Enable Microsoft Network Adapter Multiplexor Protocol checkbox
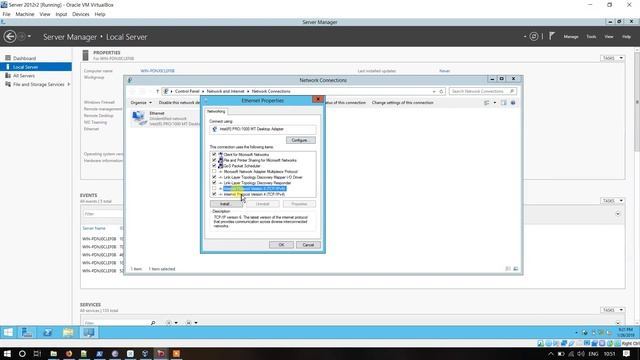Image resolution: width=640 pixels, height=360 pixels. tap(214, 171)
